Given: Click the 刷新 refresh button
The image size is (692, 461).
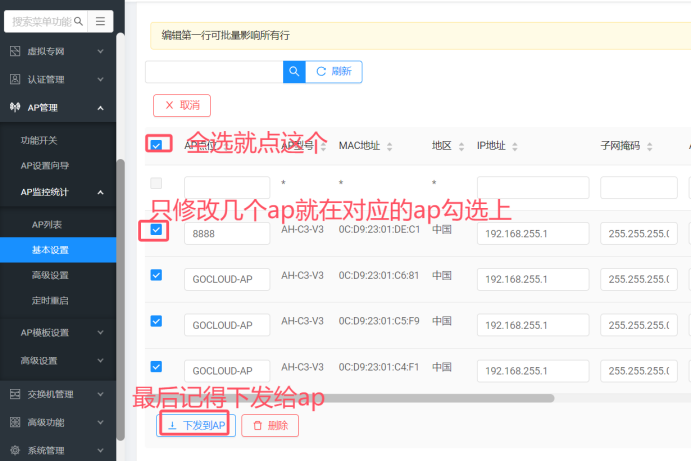Looking at the screenshot, I should coord(334,71).
